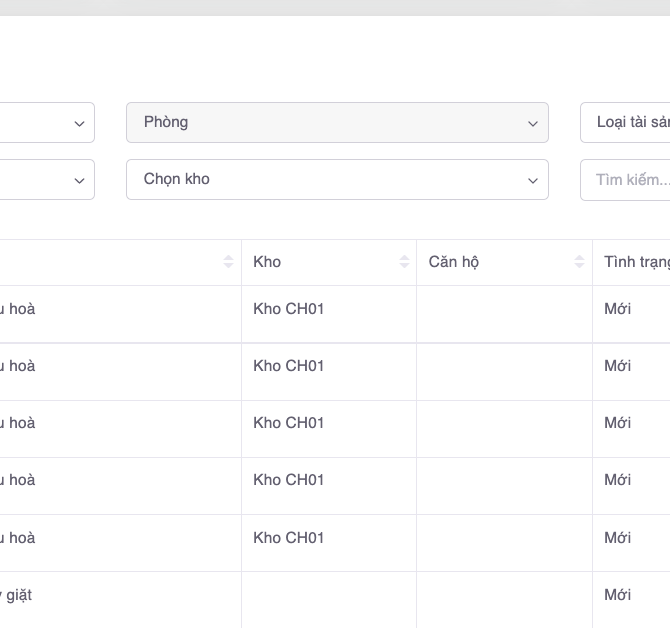Open the Loại tài sản dropdown
The height and width of the screenshot is (628, 670).
coord(626,122)
